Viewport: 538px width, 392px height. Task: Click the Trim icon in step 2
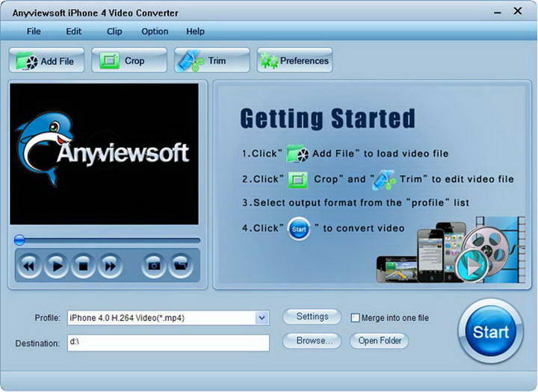point(384,180)
